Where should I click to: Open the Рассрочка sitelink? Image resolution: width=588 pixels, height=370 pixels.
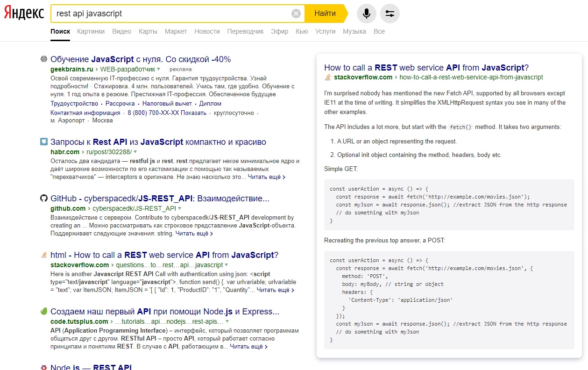(x=120, y=103)
